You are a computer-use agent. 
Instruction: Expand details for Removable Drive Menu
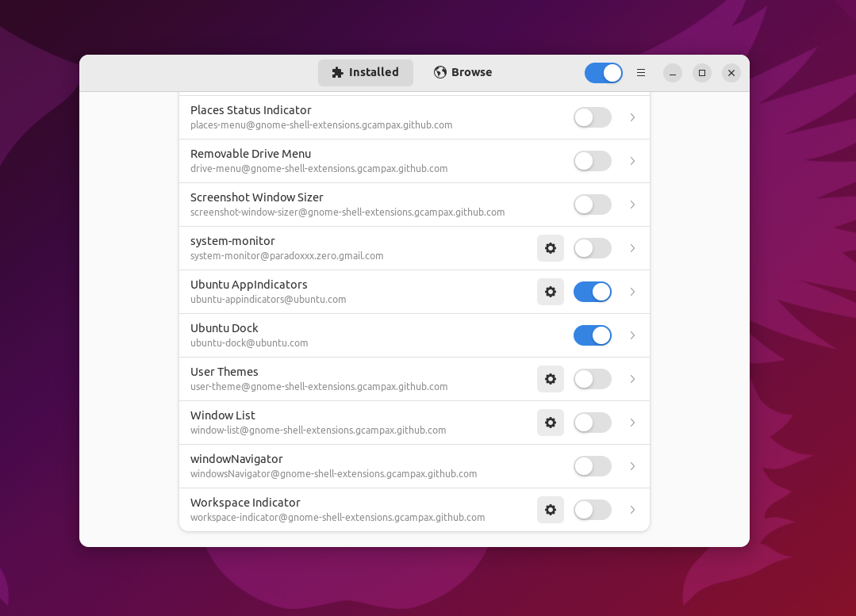632,161
